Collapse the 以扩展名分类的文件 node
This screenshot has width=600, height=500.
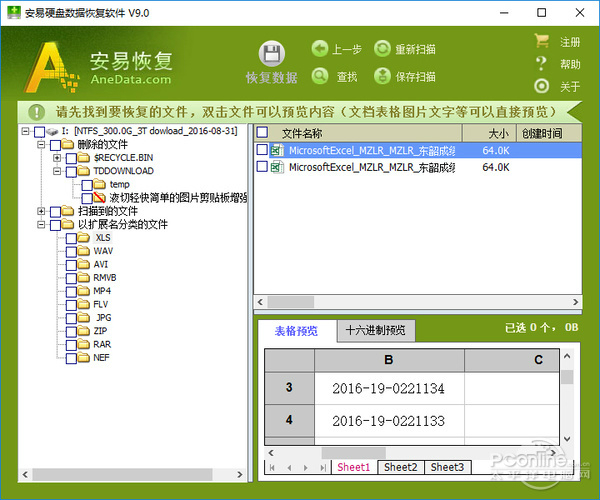coord(41,224)
